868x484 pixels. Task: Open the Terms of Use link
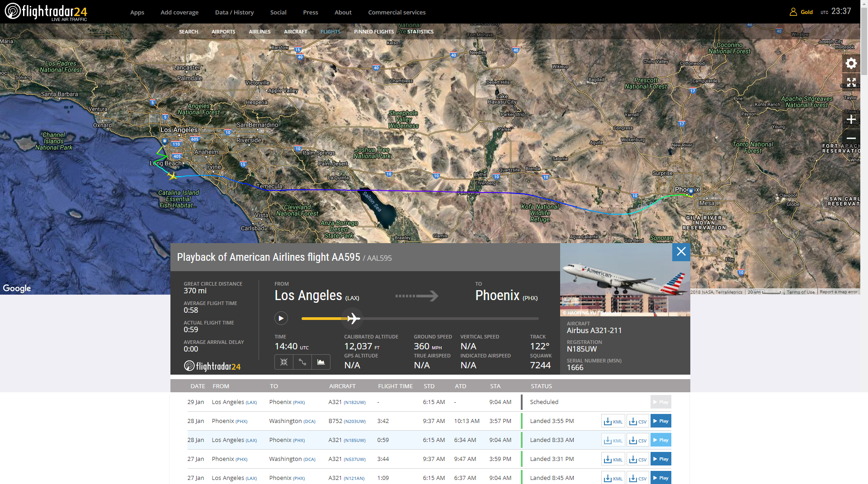(x=800, y=292)
